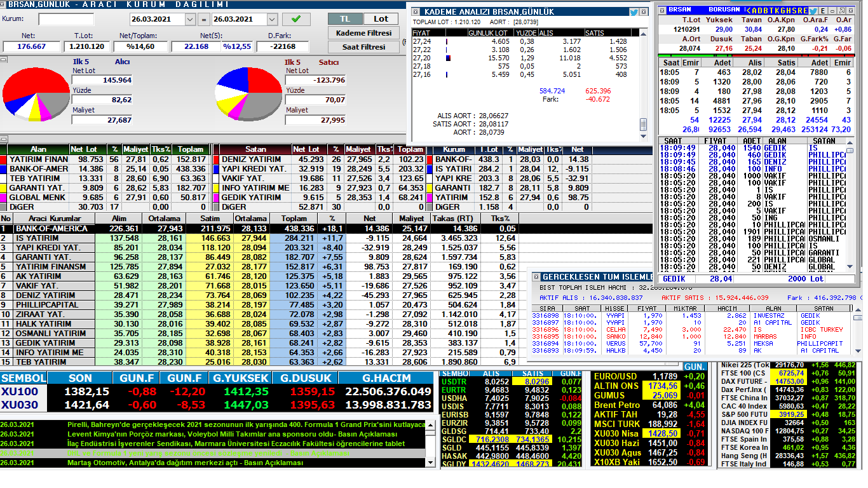This screenshot has width=868, height=488.
Task: Close the Kademe Analizi window via top-left X icon
Action: [416, 11]
